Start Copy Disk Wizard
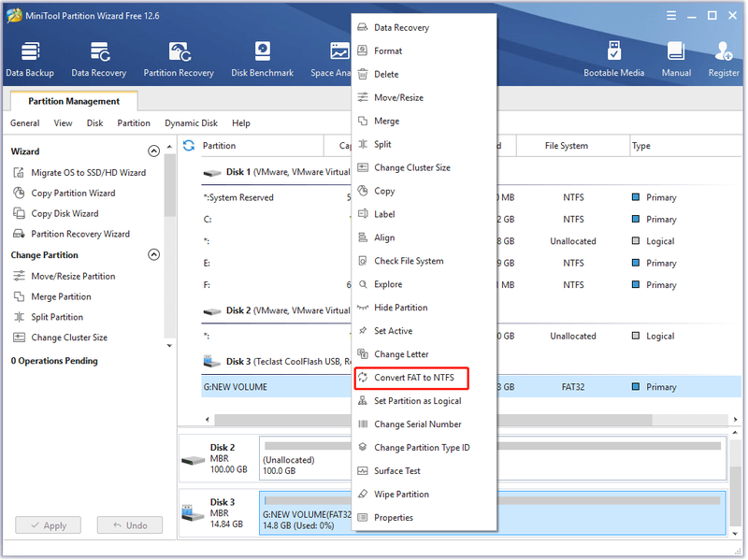Viewport: 748px width, 560px height. coord(55,214)
